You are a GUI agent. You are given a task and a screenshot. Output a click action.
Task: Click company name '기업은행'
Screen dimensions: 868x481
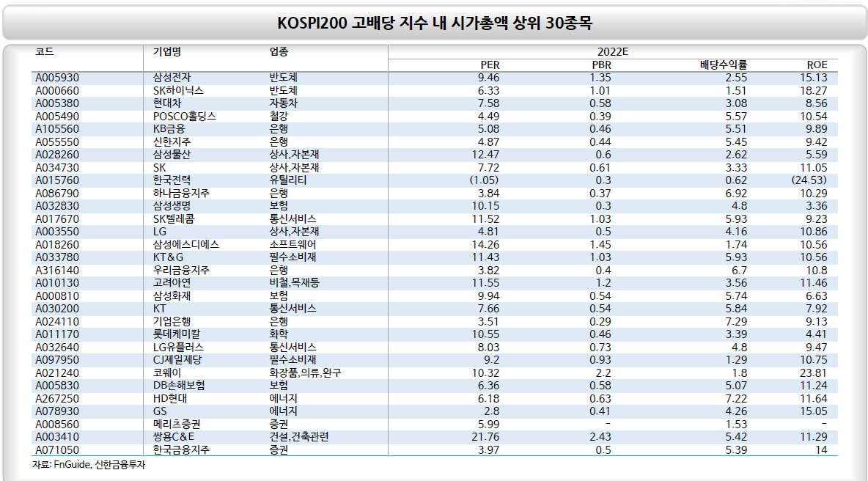(172, 322)
